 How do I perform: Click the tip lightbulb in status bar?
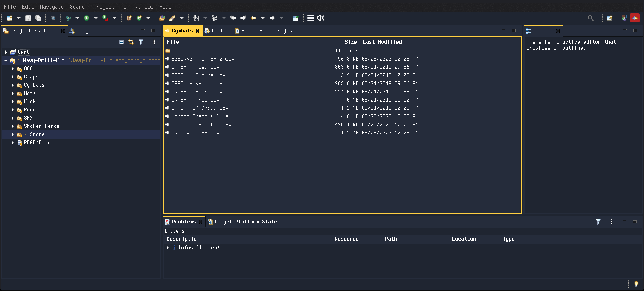637,284
